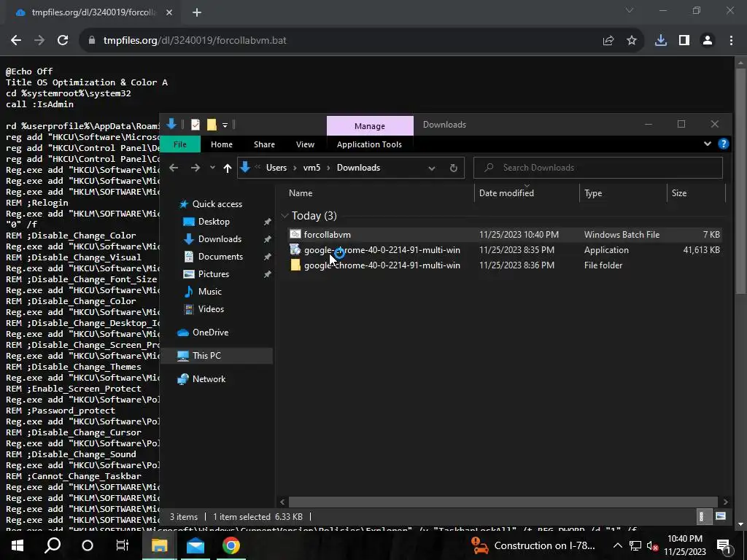The height and width of the screenshot is (560, 747).
Task: Open Documents in the navigation pane
Action: [x=220, y=256]
